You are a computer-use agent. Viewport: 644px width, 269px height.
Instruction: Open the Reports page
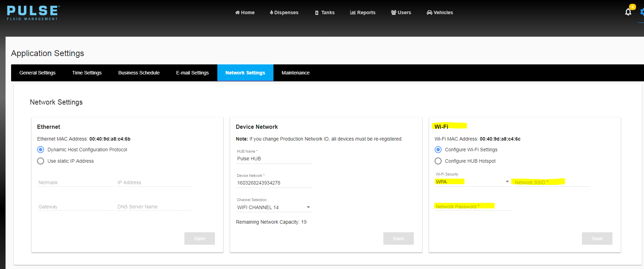pyautogui.click(x=363, y=12)
